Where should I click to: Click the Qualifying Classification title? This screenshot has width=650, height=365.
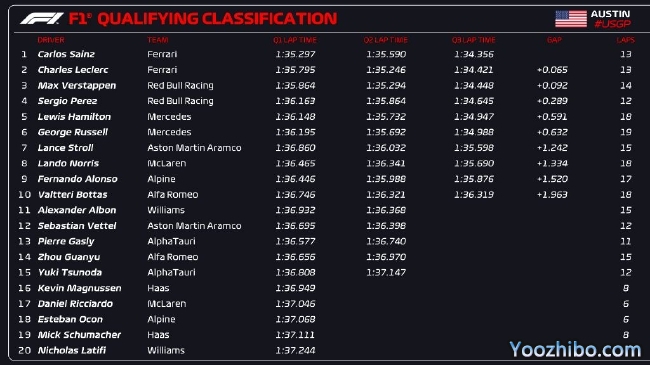[217, 19]
